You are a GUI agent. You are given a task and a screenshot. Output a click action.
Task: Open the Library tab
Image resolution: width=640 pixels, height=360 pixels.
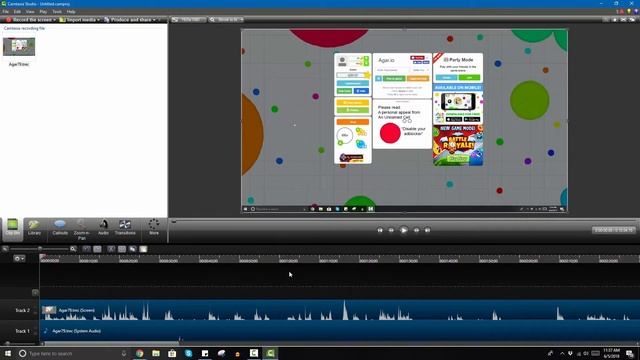pos(34,227)
